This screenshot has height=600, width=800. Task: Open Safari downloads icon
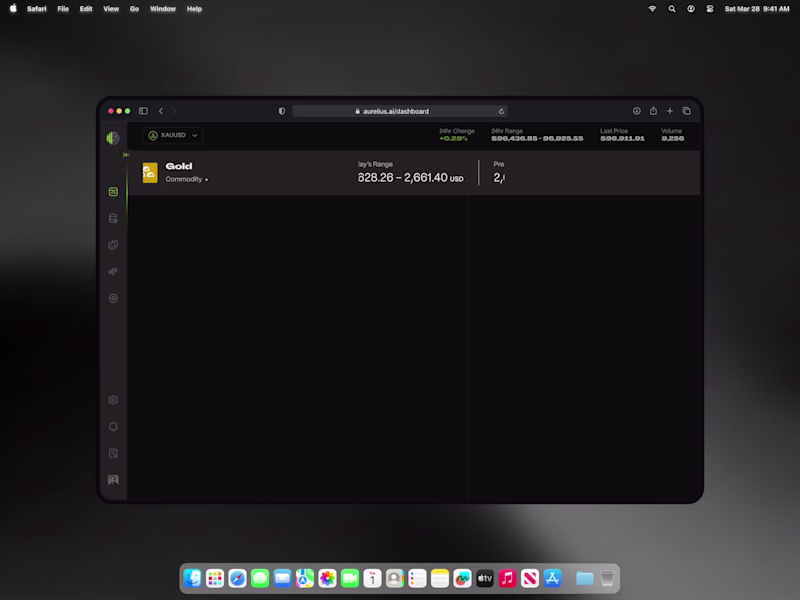click(x=637, y=111)
